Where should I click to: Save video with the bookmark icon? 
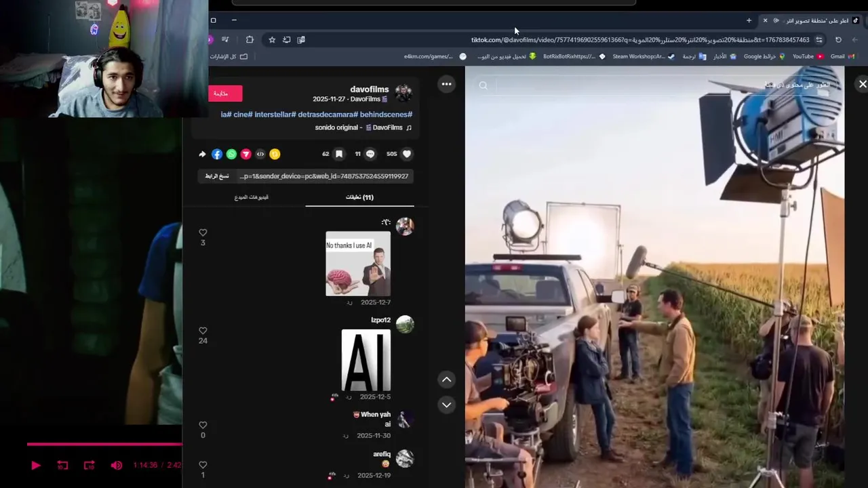[x=339, y=154]
